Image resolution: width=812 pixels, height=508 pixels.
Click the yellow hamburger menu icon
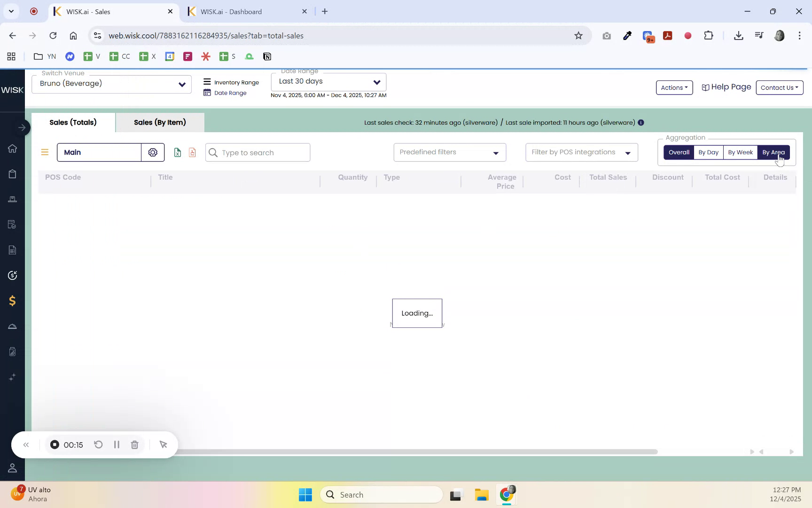[x=45, y=152]
